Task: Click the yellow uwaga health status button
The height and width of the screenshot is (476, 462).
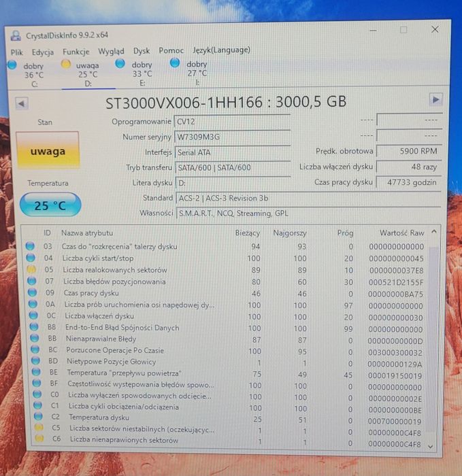Action: click(48, 150)
